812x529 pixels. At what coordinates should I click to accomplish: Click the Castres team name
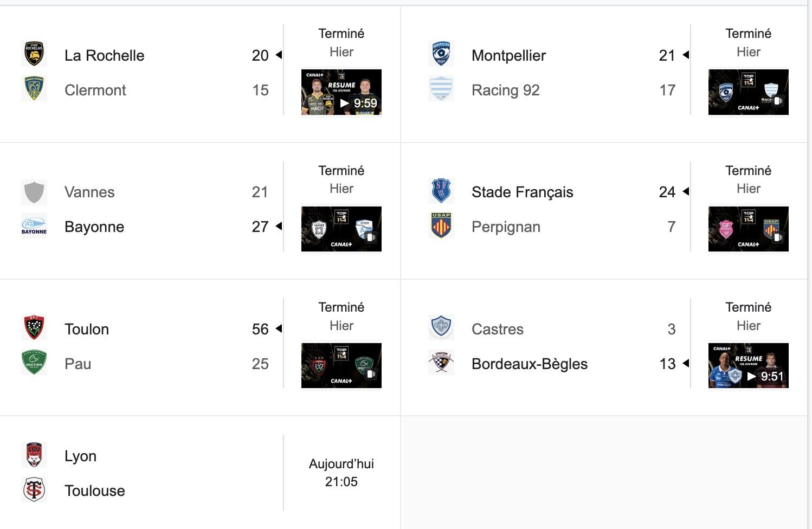click(x=498, y=329)
